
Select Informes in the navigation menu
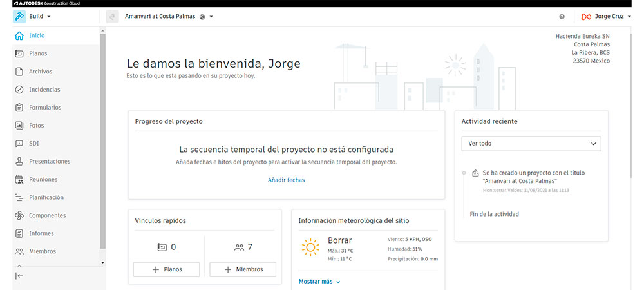tap(41, 233)
